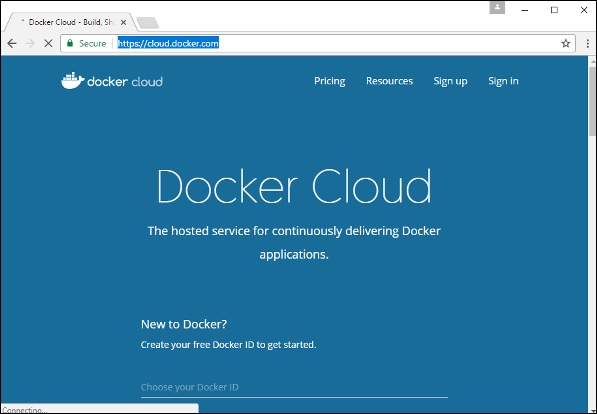Viewport: 597px width, 414px height.
Task: Open the Pricing page
Action: (329, 81)
